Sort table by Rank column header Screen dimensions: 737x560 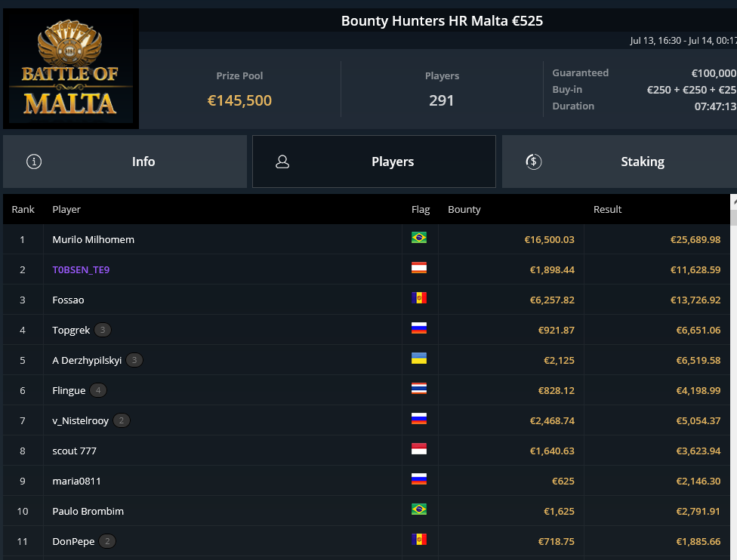(x=23, y=210)
